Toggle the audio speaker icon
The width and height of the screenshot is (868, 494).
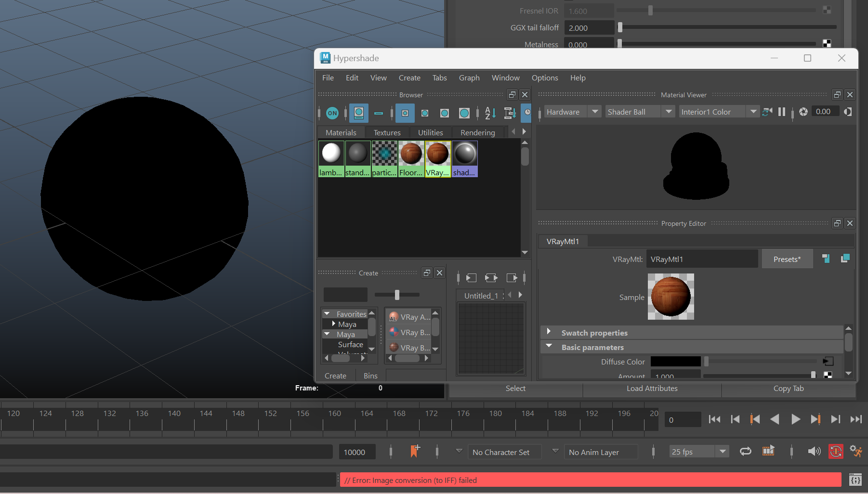[x=814, y=451]
